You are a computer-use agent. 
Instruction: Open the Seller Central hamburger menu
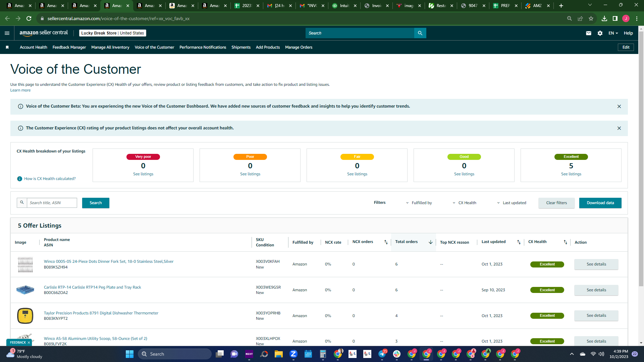pos(7,33)
